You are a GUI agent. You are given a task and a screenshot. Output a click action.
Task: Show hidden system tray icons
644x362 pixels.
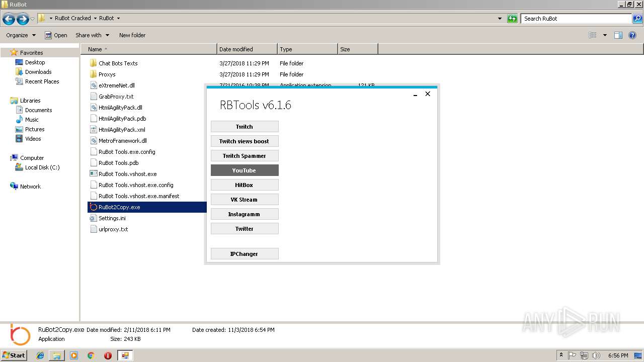tap(561, 355)
